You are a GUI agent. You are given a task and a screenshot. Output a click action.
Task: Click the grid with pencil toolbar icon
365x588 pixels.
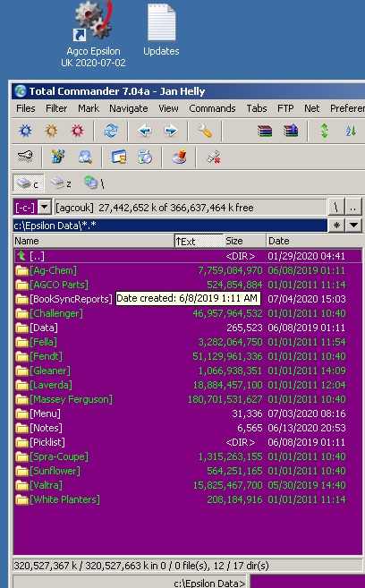[58, 157]
